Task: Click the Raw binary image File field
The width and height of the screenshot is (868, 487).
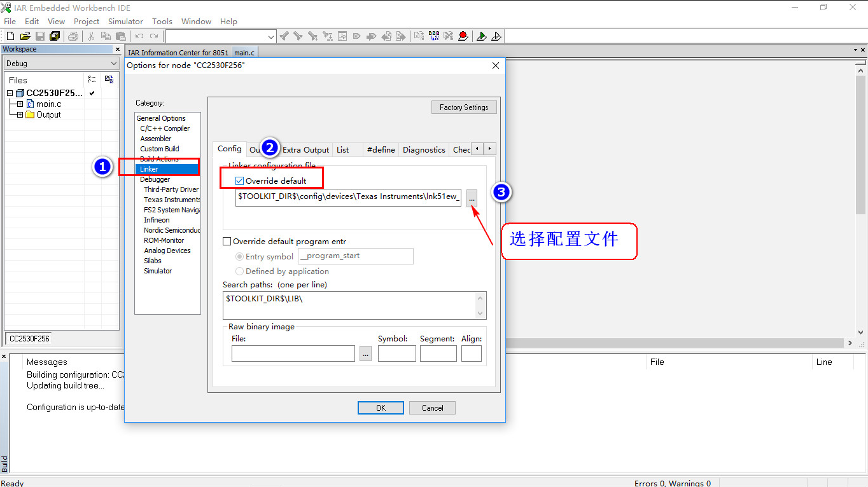Action: 293,353
